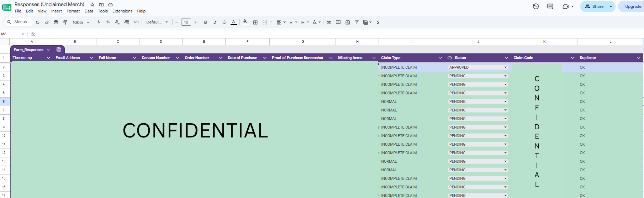Open text wrapping dropdown
This screenshot has width=644, height=198.
[x=305, y=22]
